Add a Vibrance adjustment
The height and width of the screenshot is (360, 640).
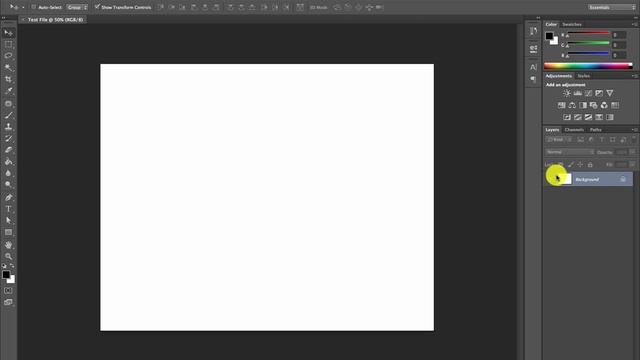609,93
